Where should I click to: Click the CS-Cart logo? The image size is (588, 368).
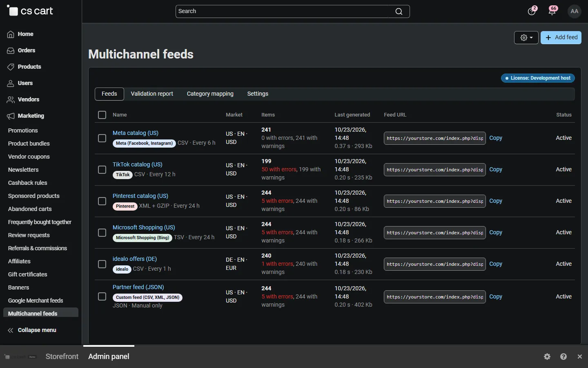pos(30,11)
